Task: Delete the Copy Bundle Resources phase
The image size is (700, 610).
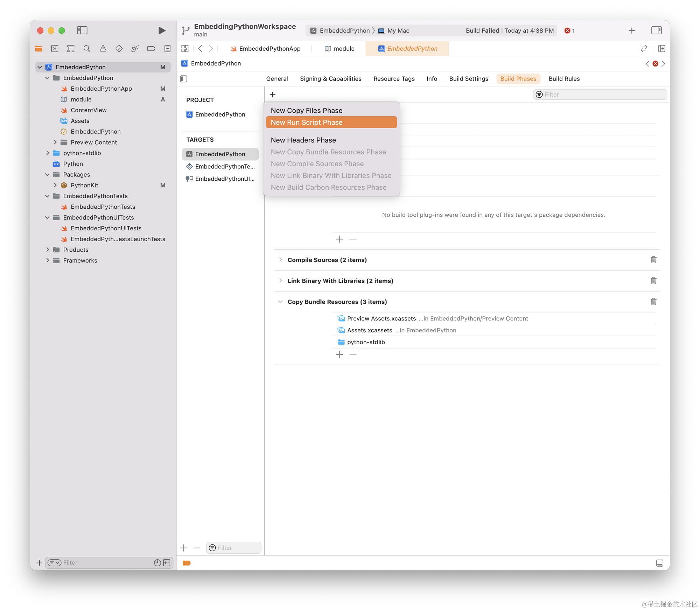Action: point(653,302)
